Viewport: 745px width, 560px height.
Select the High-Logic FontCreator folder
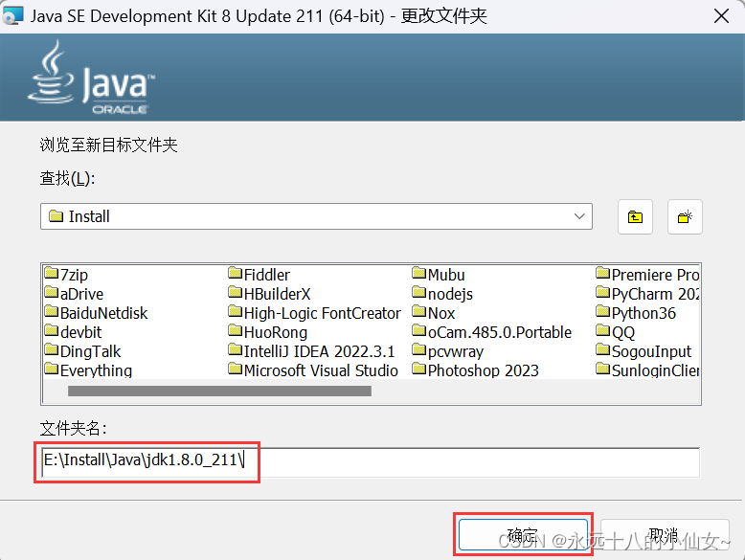point(314,313)
